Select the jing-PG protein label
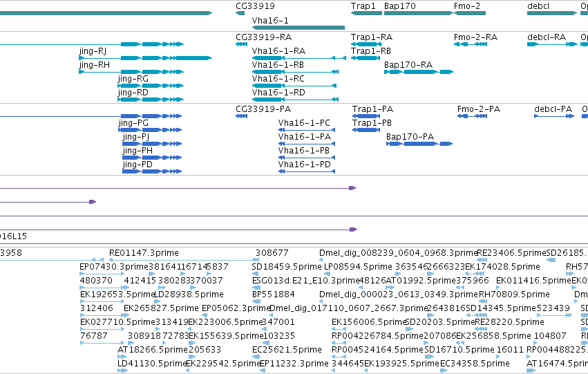This screenshot has height=374, width=588. [133, 123]
